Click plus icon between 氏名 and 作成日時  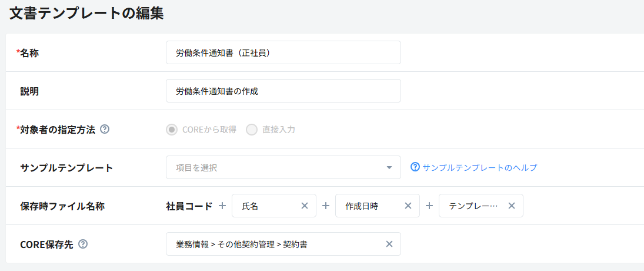[x=326, y=206]
